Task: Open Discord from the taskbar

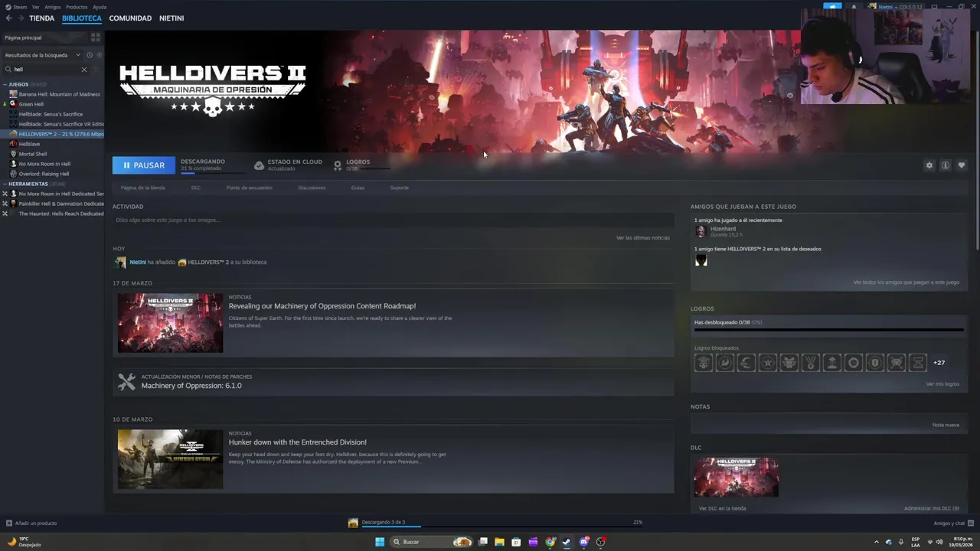Action: 584,542
